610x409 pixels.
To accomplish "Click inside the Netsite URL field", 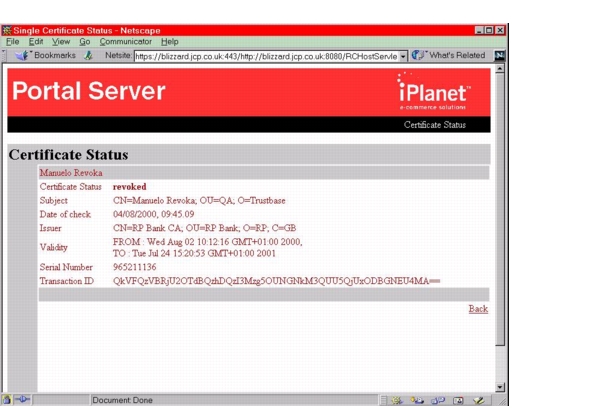I will tap(266, 56).
